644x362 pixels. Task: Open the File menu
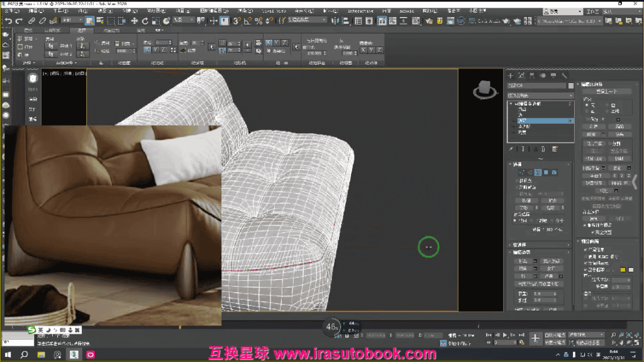(x=11, y=11)
